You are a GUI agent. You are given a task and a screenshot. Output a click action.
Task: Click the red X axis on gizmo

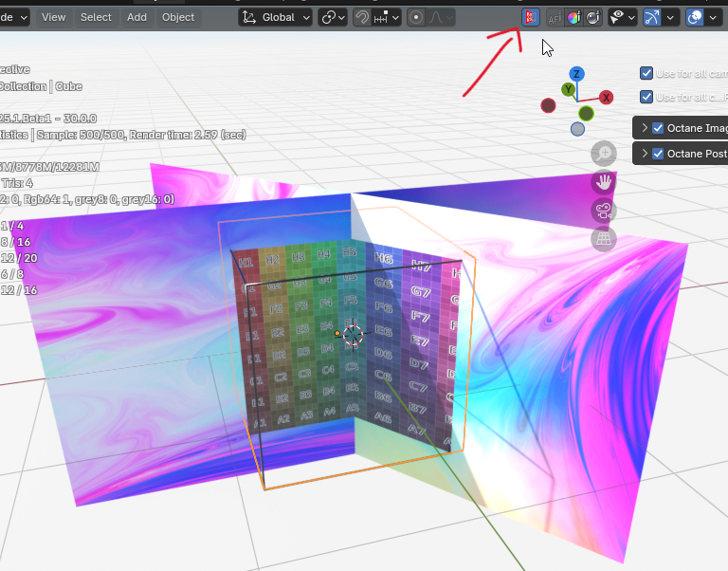tap(606, 98)
